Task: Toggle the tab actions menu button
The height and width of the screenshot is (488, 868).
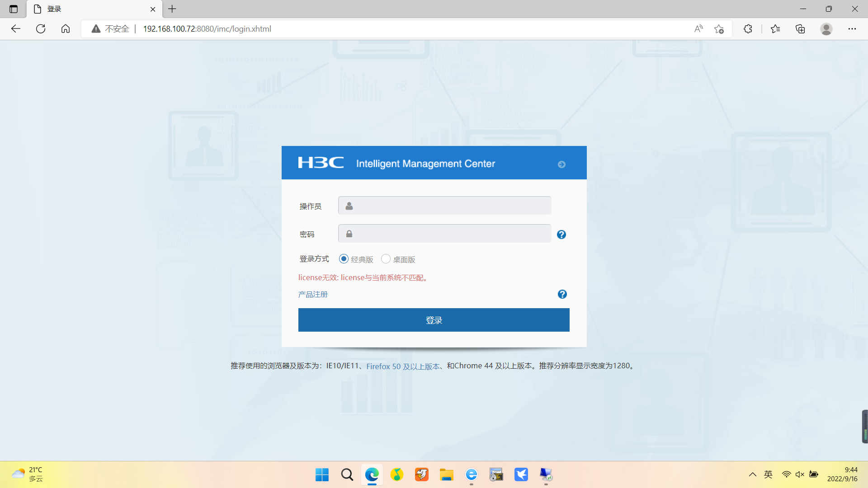Action: click(14, 9)
